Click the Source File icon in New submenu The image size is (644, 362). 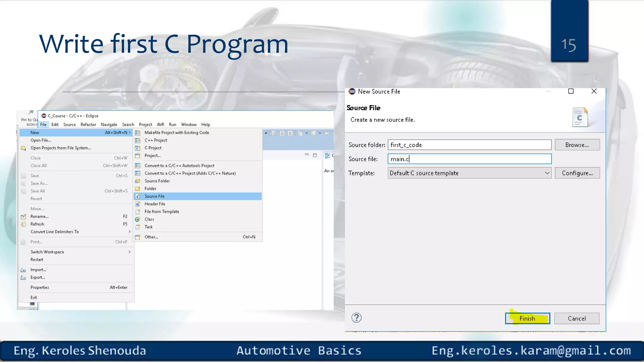click(x=137, y=196)
